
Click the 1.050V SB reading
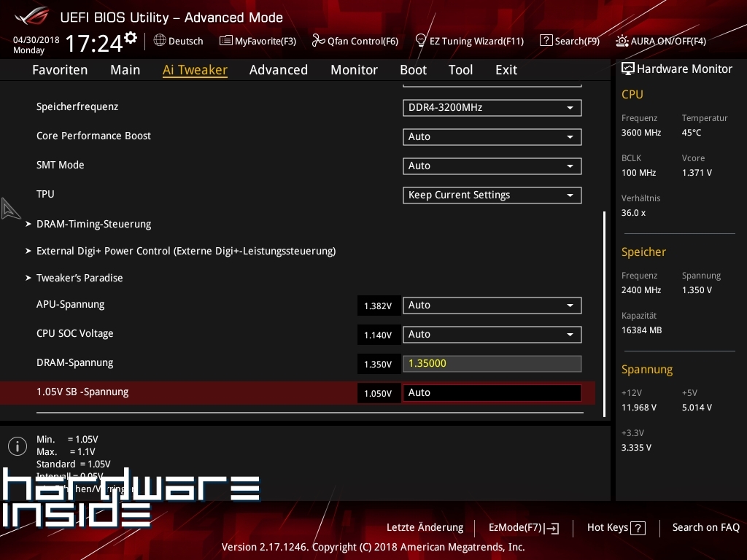[378, 393]
